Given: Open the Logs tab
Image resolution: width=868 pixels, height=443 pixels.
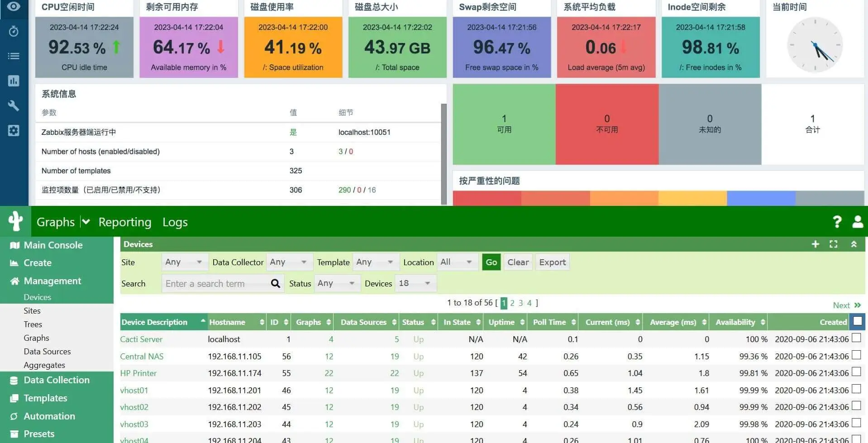Looking at the screenshot, I should tap(175, 222).
